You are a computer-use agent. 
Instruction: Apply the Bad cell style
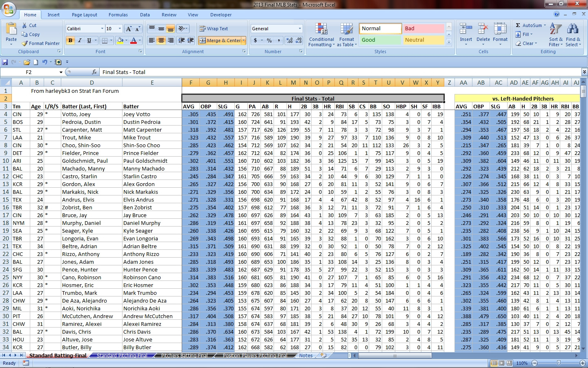pos(423,29)
